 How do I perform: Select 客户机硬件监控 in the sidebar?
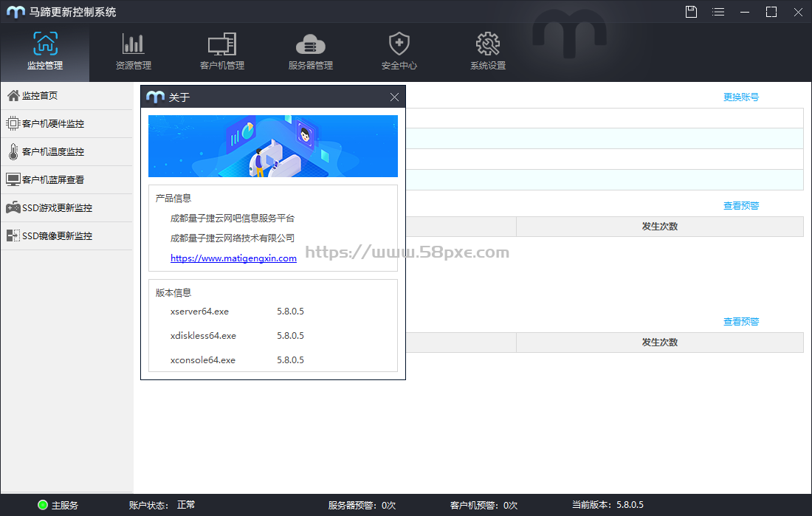point(66,123)
